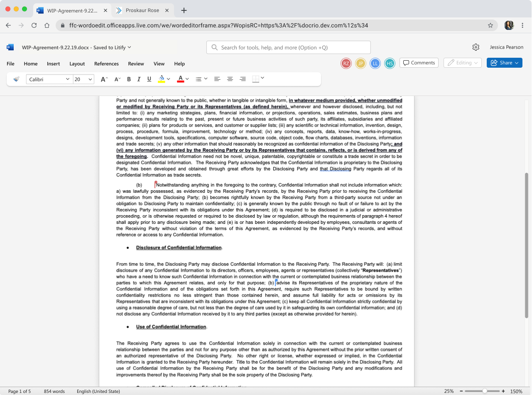Open a new browser tab
Viewport: 532px width, 395px height.
[x=184, y=10]
